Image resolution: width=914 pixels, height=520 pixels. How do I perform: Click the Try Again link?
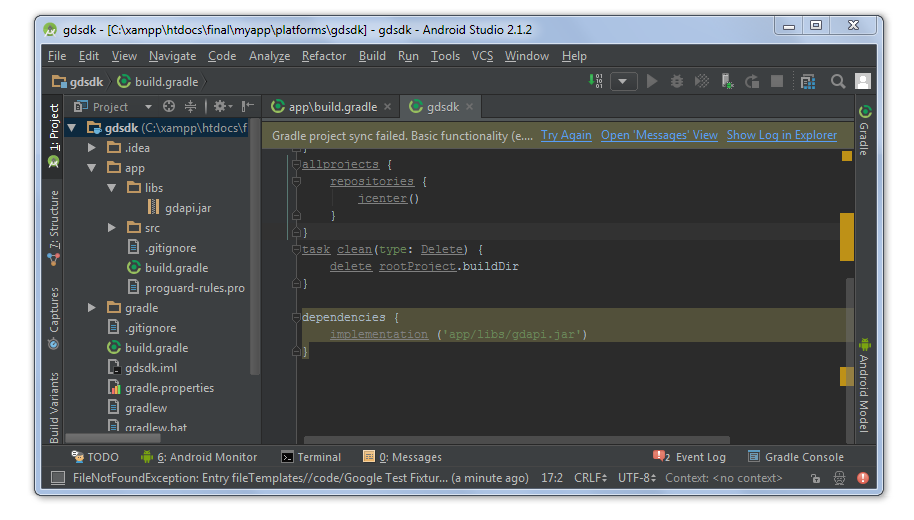click(x=566, y=135)
